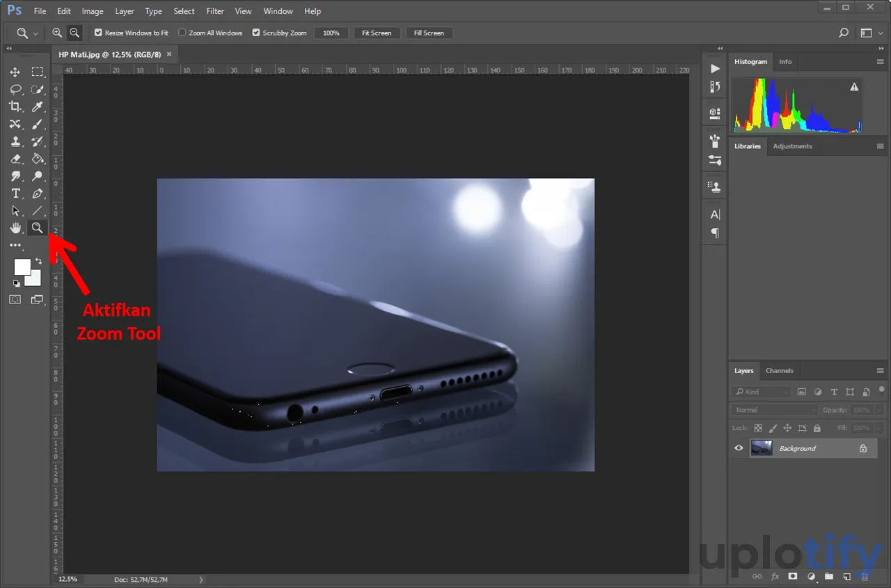891x588 pixels.
Task: Open the layer filter Kind dropdown
Action: (x=760, y=392)
